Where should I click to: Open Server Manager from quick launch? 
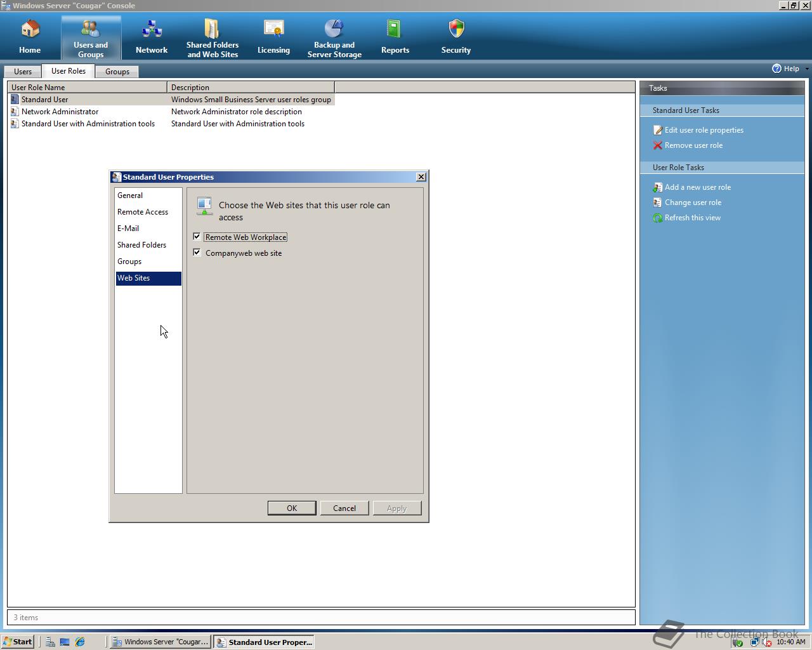click(50, 642)
